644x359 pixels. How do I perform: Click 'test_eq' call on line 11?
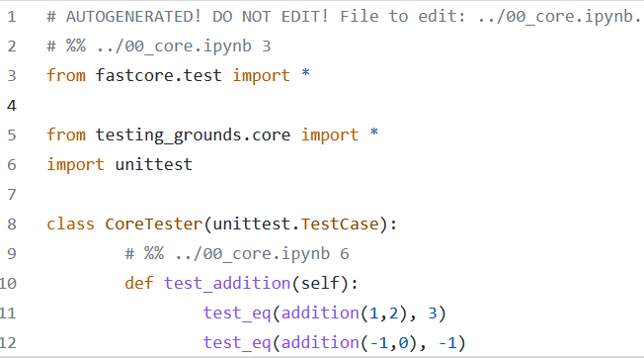click(x=237, y=314)
